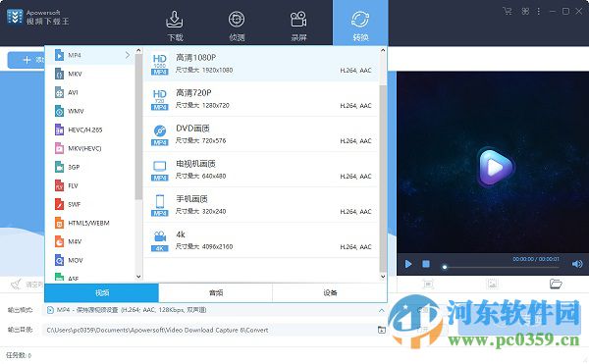Choose WMV format
The width and height of the screenshot is (589, 364).
89,111
